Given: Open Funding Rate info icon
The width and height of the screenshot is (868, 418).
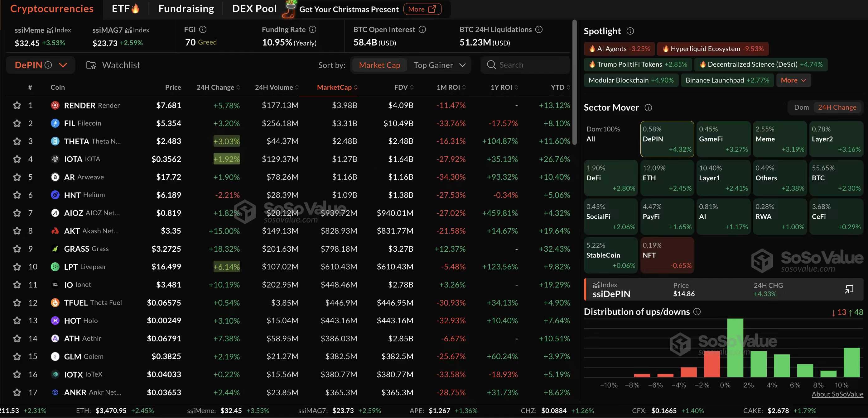Looking at the screenshot, I should (x=313, y=30).
